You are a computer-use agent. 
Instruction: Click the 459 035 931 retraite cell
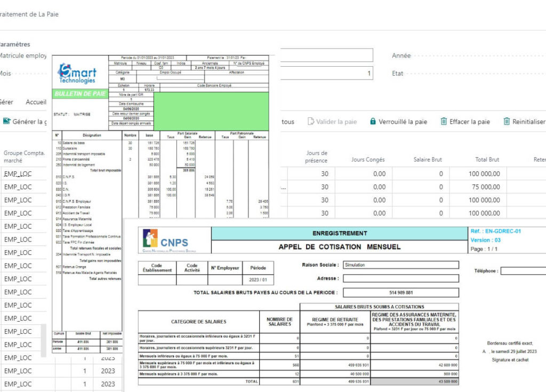pos(335,365)
